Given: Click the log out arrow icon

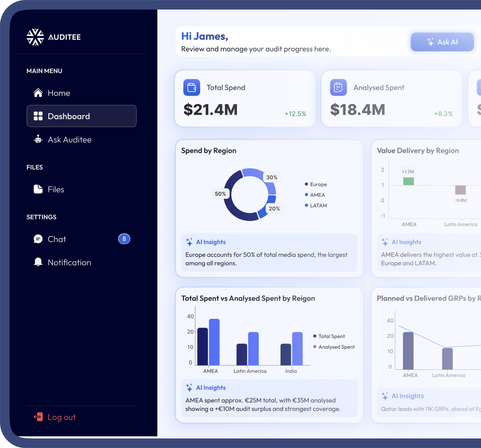Looking at the screenshot, I should (x=38, y=417).
